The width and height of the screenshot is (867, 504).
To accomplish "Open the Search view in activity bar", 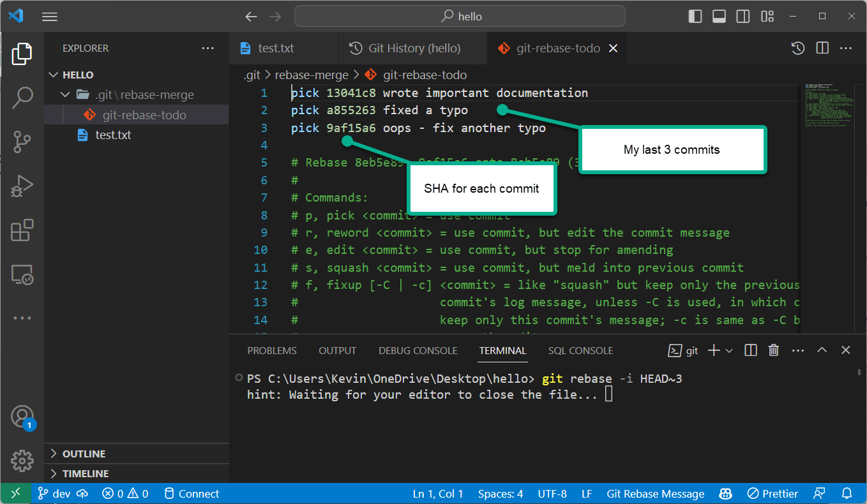I will 22,98.
